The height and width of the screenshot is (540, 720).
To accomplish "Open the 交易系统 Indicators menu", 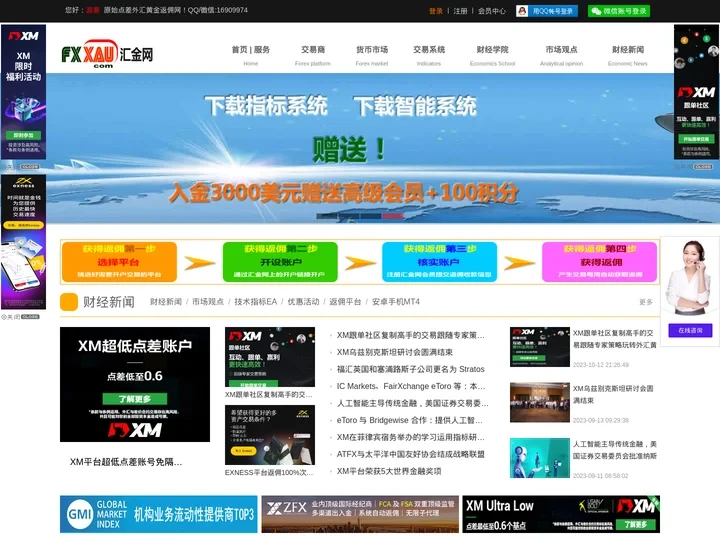I will click(429, 55).
